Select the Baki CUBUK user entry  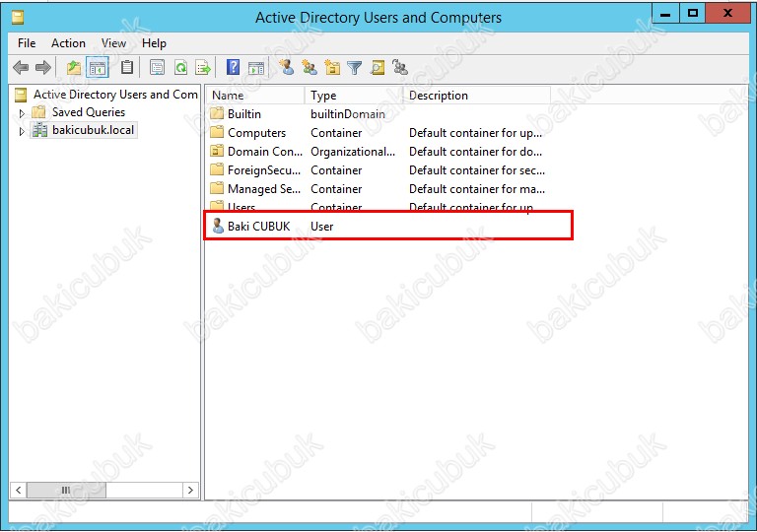click(x=258, y=227)
